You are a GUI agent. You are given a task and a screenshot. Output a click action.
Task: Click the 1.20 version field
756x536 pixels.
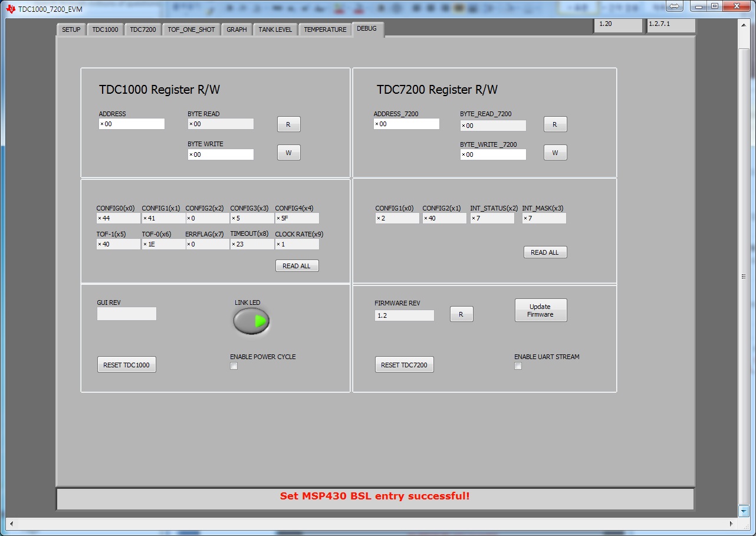pyautogui.click(x=618, y=25)
